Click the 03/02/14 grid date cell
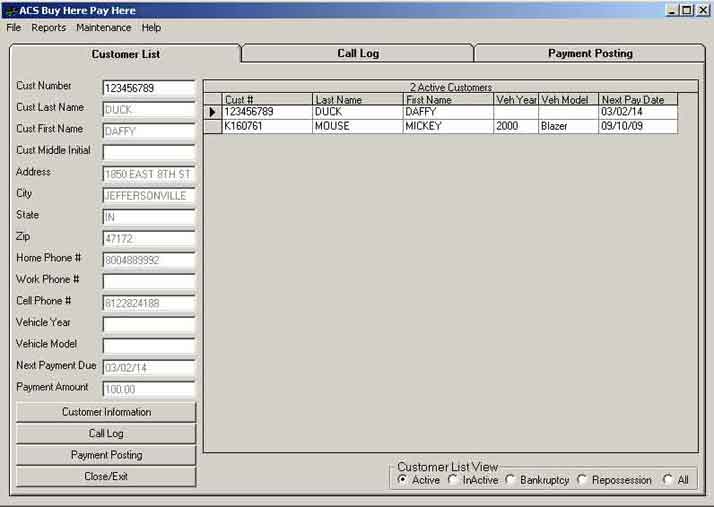This screenshot has height=507, width=714. (x=638, y=112)
